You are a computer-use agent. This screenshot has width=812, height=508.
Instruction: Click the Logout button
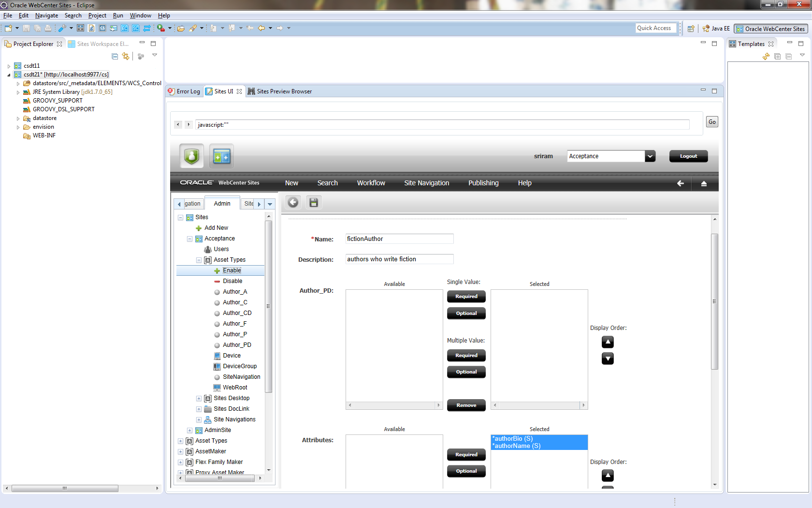[x=688, y=156]
